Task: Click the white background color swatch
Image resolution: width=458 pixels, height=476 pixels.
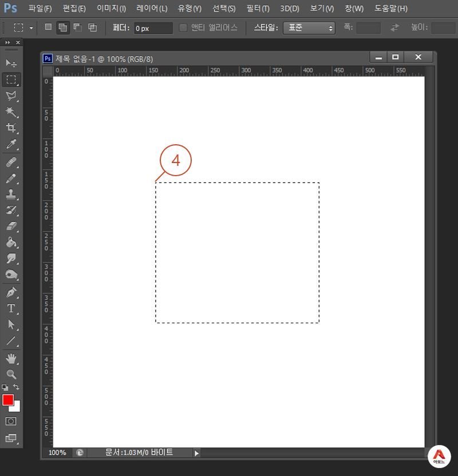Action: pos(17,408)
